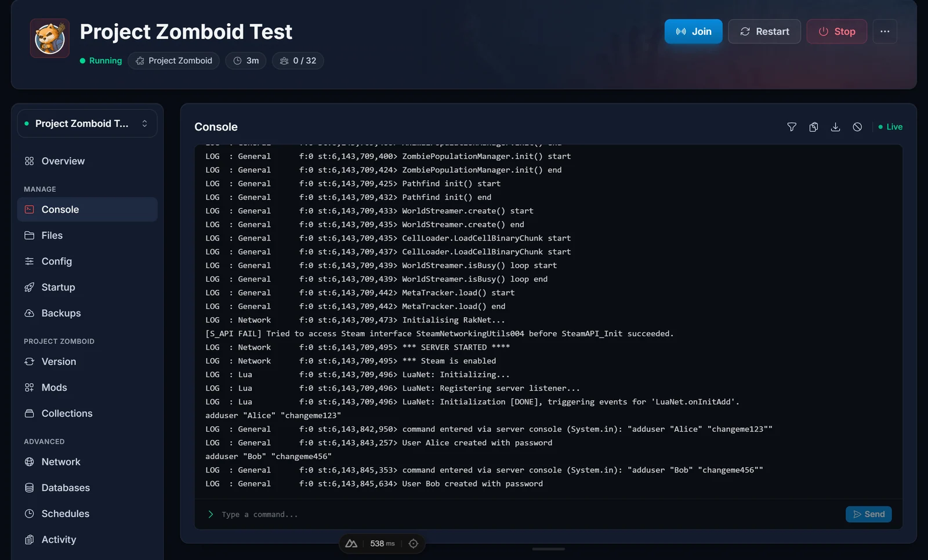Click the 'User Bob created with password' line
This screenshot has height=560, width=928.
click(374, 484)
